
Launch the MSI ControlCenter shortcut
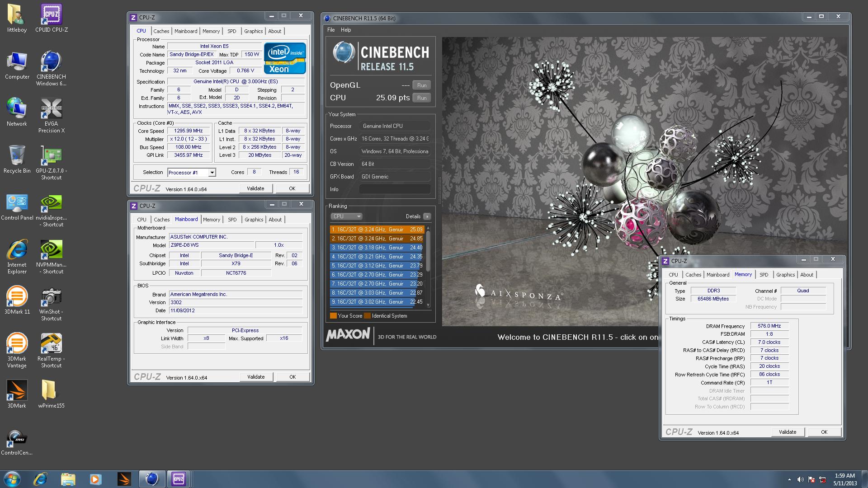point(17,441)
